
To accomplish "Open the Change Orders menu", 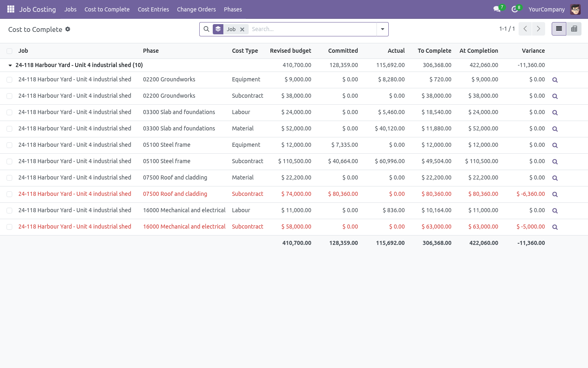I will pyautogui.click(x=196, y=9).
